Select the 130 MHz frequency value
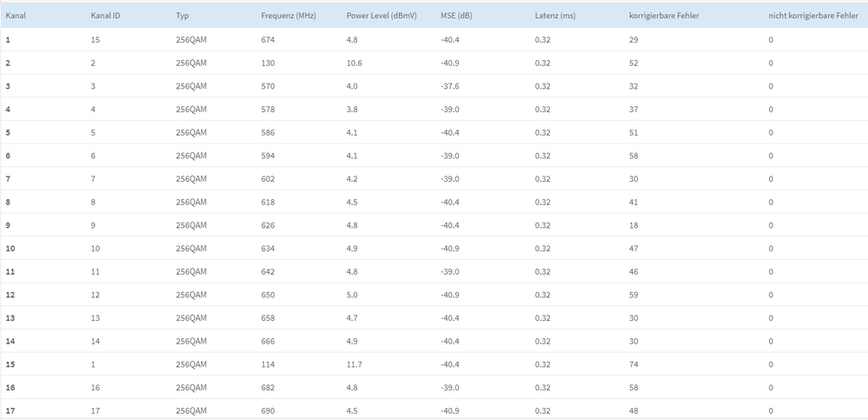This screenshot has width=868, height=420. [268, 63]
